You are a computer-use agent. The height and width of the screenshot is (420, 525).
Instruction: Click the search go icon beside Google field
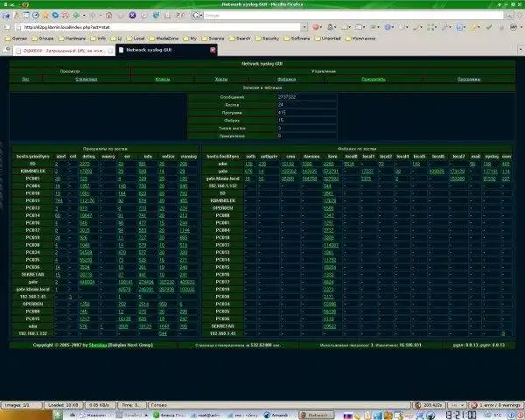[x=508, y=16]
